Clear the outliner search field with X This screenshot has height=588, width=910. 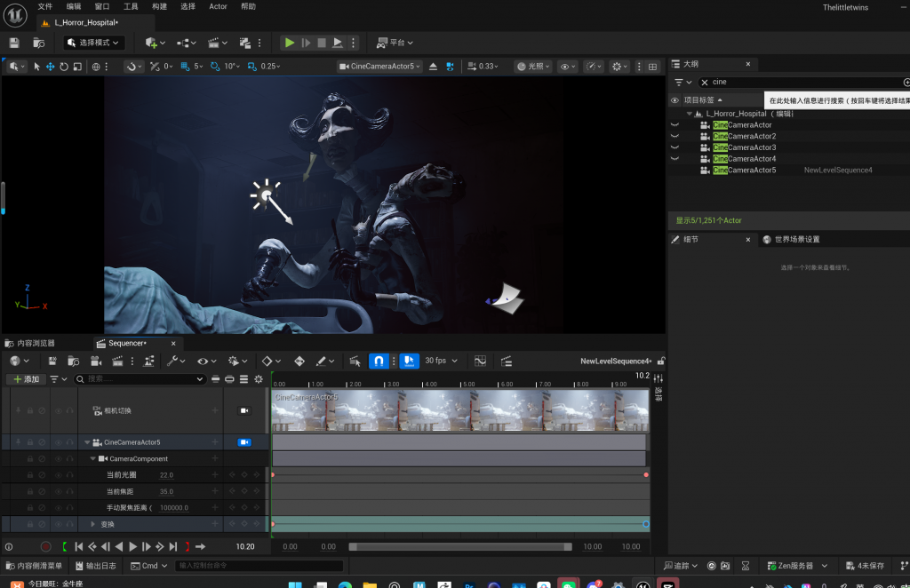click(x=705, y=83)
